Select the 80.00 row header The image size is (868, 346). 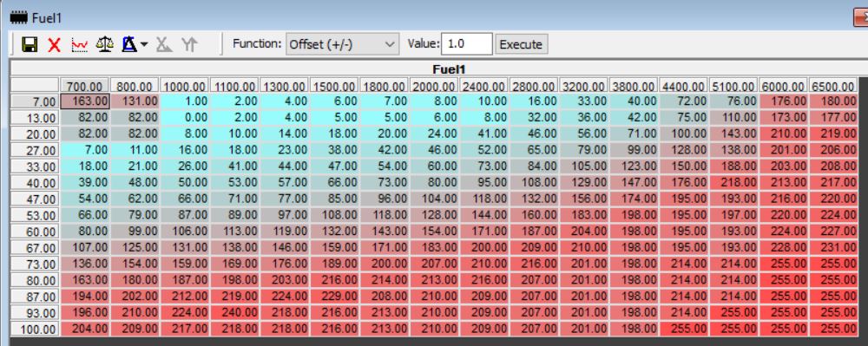[35, 281]
